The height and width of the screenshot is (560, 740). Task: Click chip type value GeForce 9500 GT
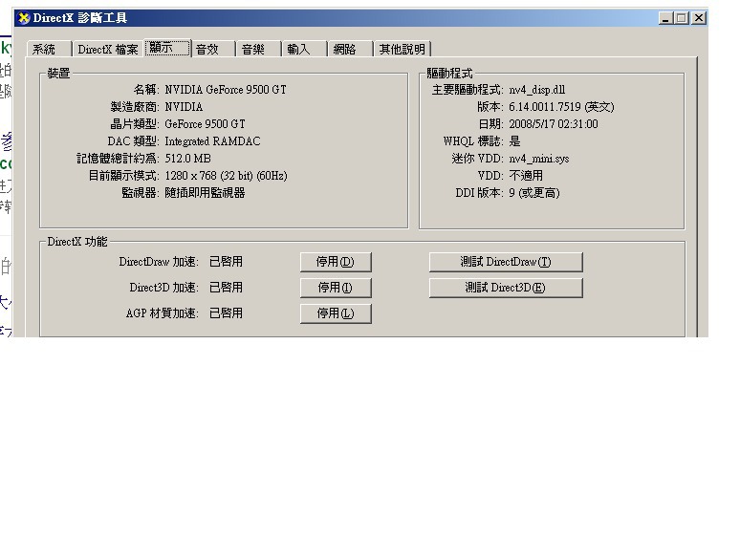[205, 124]
